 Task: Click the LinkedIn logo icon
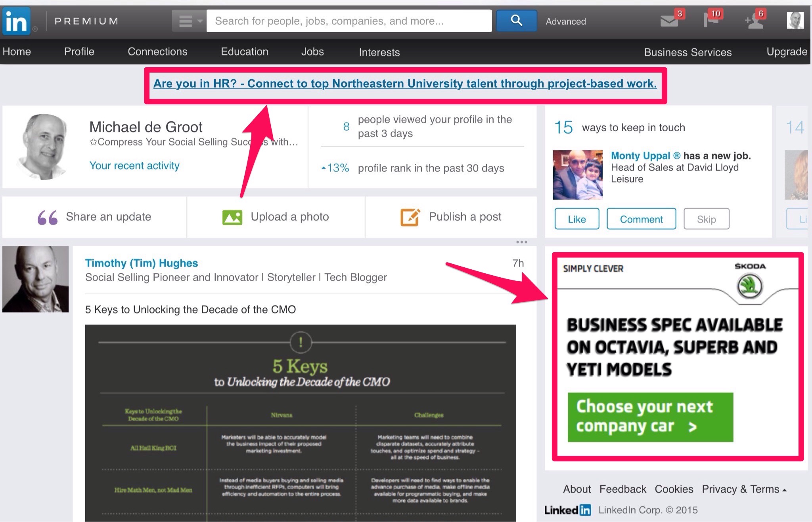pos(16,21)
